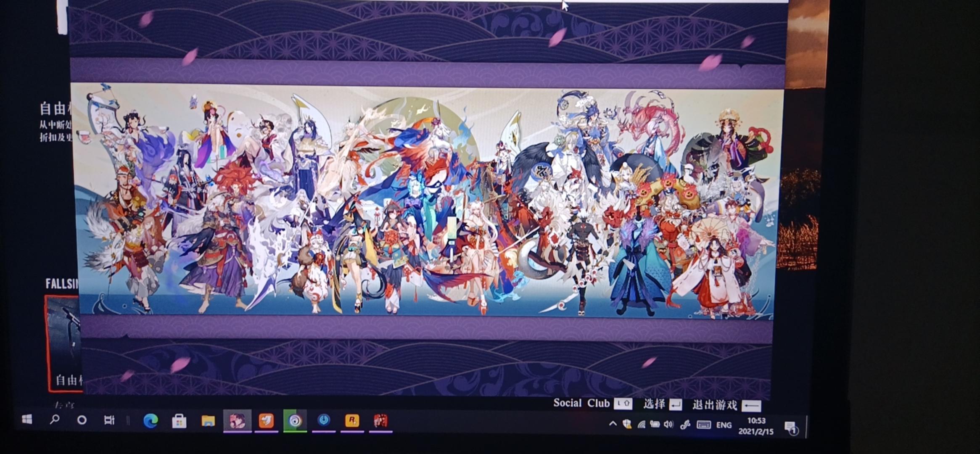The height and width of the screenshot is (454, 980).
Task: Open the Rockstar Games Launcher taskbar icon
Action: click(x=351, y=421)
